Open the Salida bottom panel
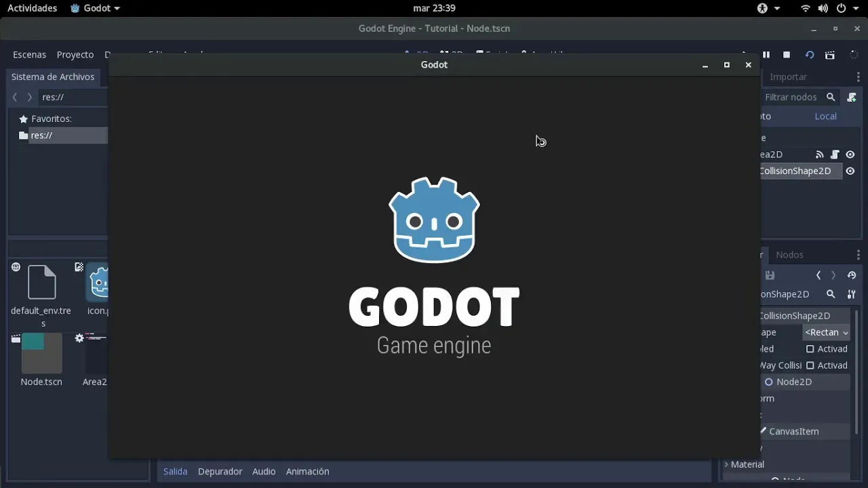 [175, 472]
